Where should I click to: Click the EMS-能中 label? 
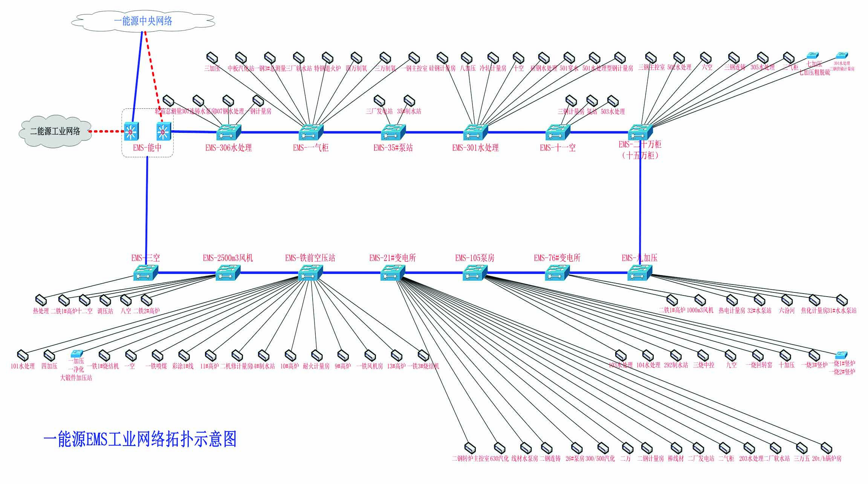coord(147,148)
